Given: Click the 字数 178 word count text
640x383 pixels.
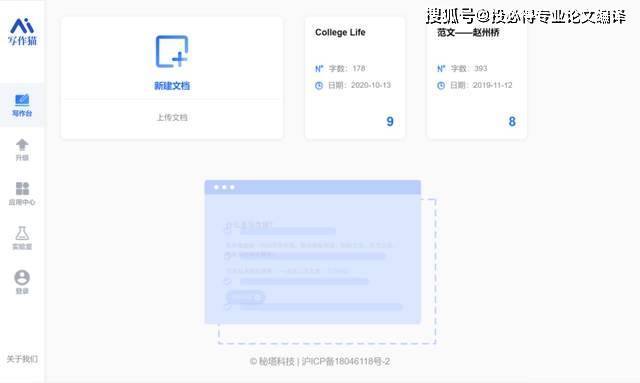Looking at the screenshot, I should (347, 68).
